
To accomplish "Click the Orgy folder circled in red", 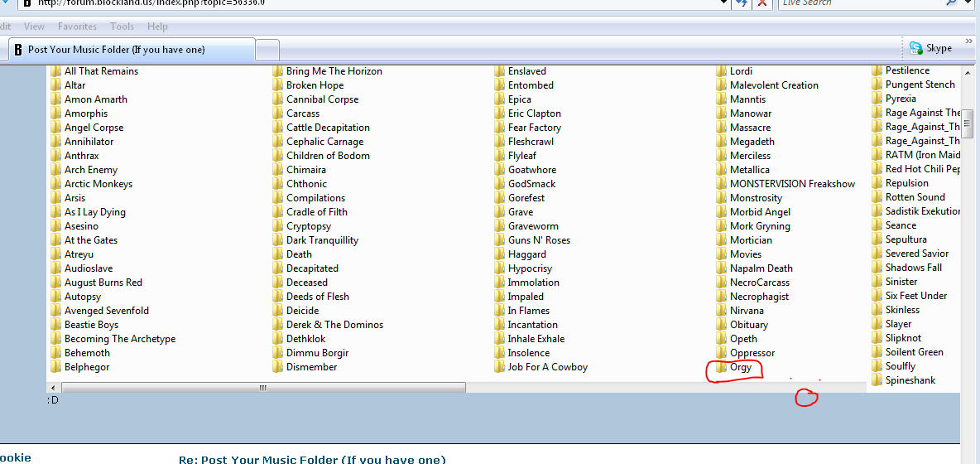I will [740, 367].
